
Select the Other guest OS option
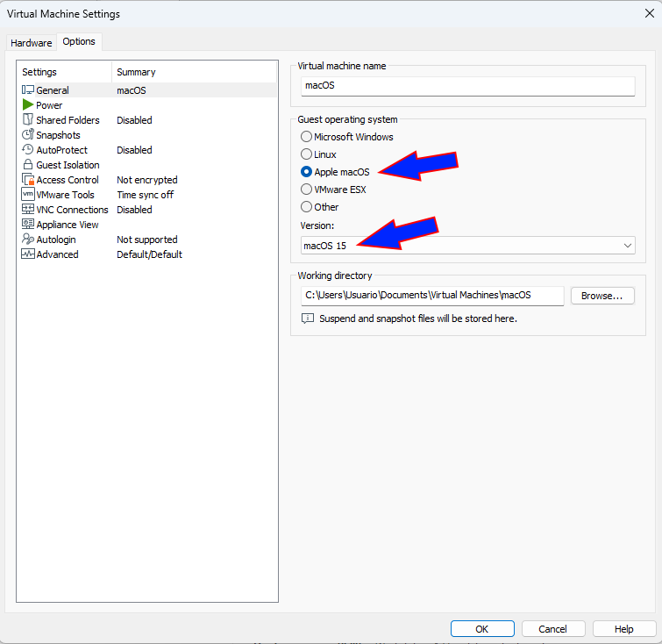pyautogui.click(x=306, y=207)
